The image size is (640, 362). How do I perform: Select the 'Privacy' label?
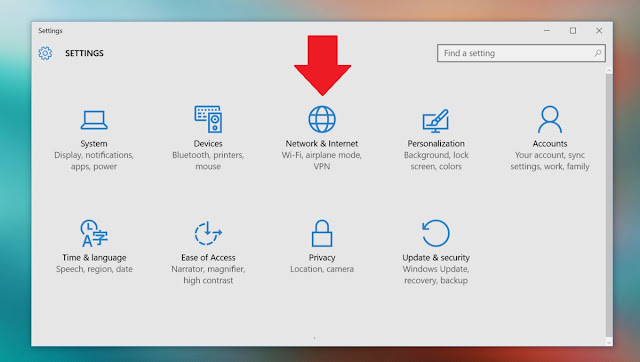click(322, 258)
